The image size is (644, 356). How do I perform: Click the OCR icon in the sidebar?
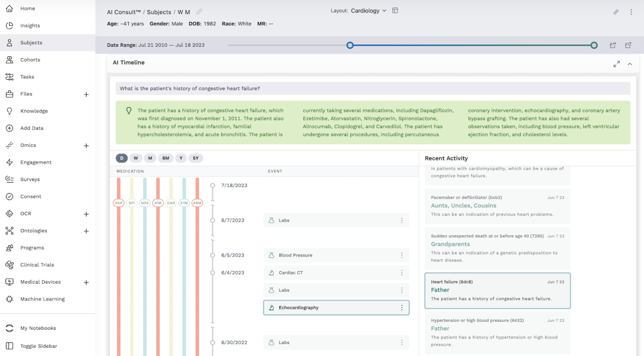10,213
